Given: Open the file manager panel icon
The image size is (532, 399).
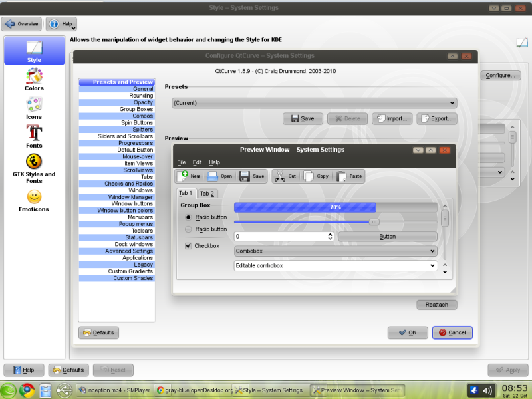Looking at the screenshot, I should pyautogui.click(x=45, y=390).
